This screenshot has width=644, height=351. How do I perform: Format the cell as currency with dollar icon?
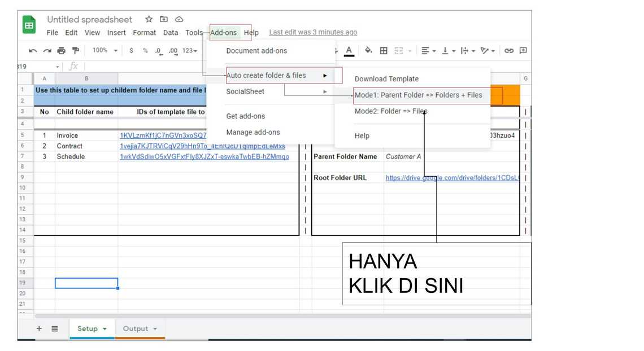click(x=131, y=51)
